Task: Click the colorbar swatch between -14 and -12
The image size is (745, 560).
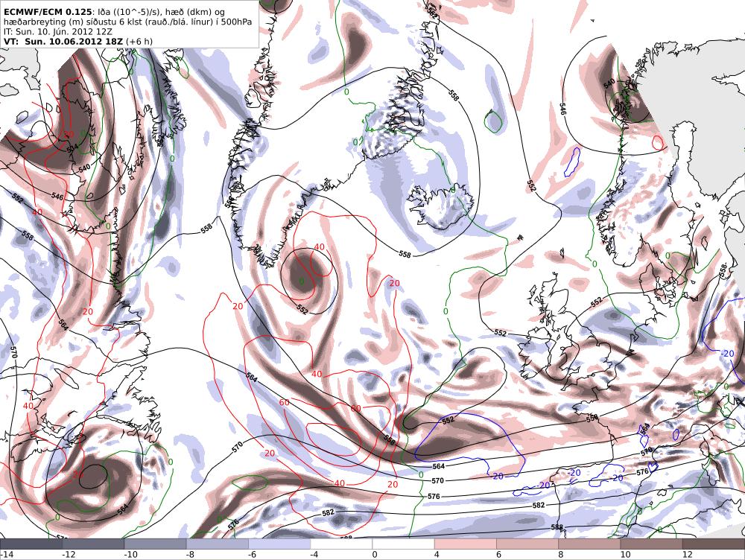Action: (31, 544)
